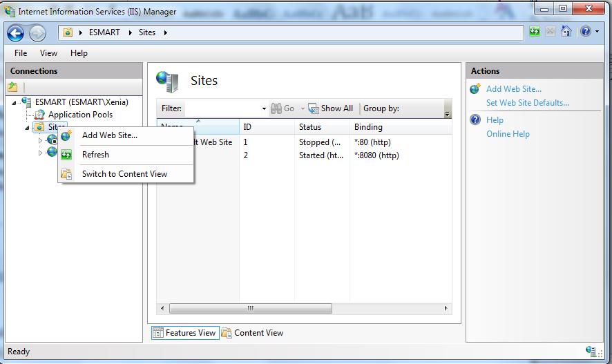Switch to the Content View tab
Viewport: 612px width, 364px height.
253,333
